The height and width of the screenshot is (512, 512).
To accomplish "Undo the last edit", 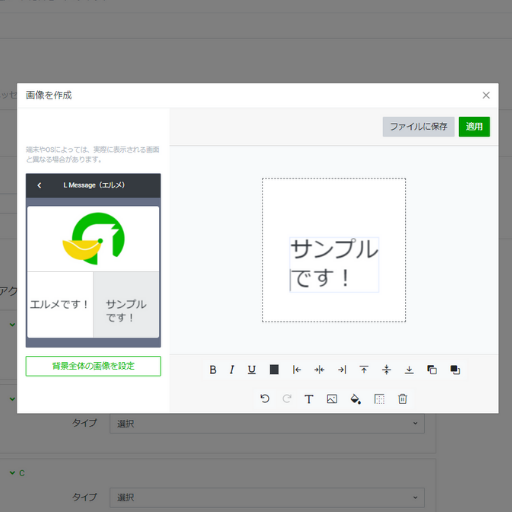I will pyautogui.click(x=265, y=399).
